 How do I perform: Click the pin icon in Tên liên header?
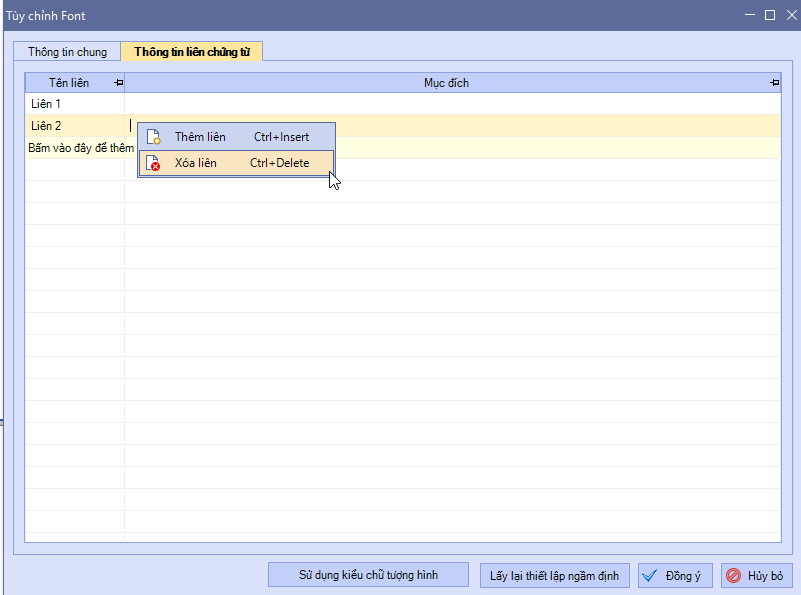[x=118, y=83]
